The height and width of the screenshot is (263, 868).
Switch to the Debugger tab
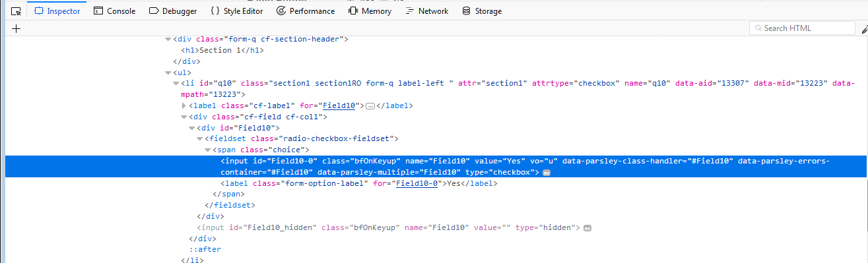coord(173,11)
